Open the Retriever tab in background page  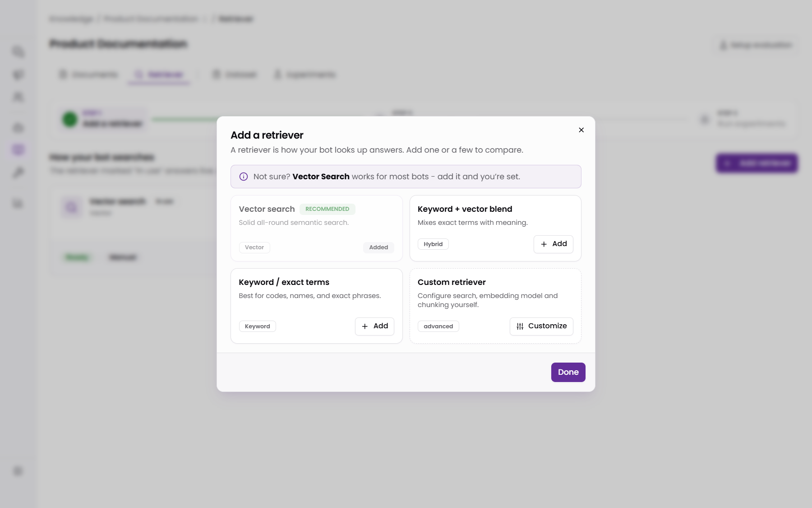point(159,75)
